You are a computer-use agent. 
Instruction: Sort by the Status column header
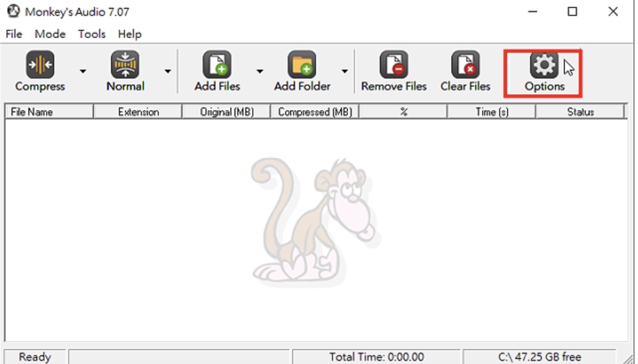(580, 112)
